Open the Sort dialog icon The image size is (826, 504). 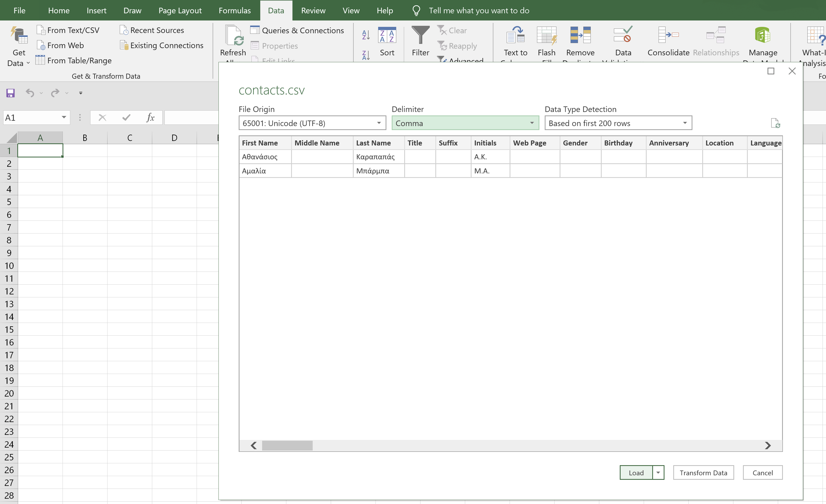pos(387,35)
